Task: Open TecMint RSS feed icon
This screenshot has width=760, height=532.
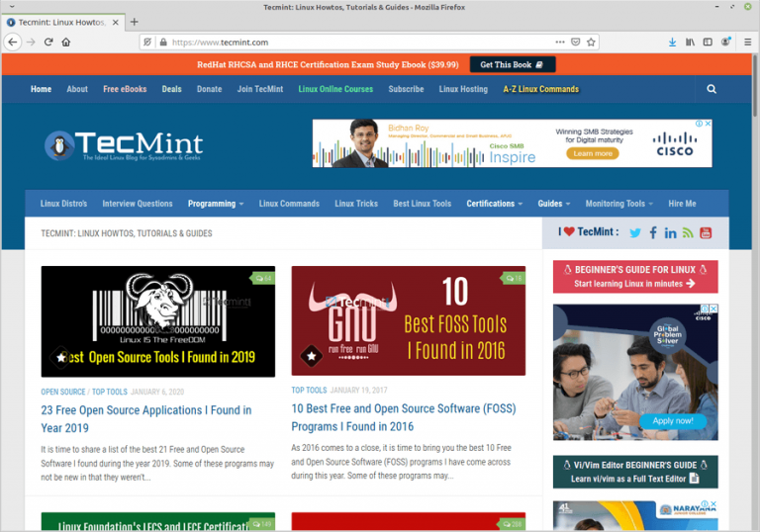Action: pyautogui.click(x=688, y=233)
